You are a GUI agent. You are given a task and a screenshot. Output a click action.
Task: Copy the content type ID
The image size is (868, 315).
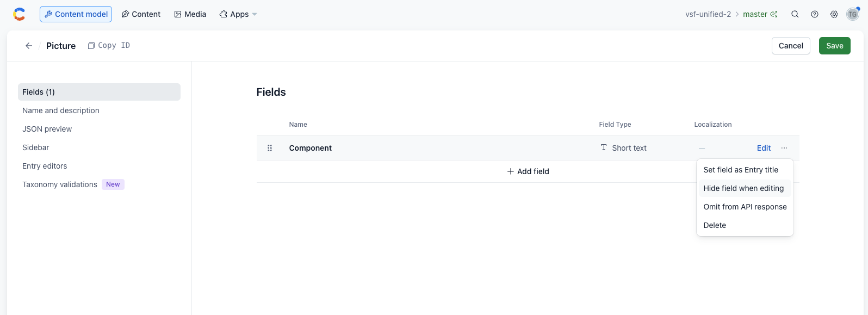coord(109,46)
